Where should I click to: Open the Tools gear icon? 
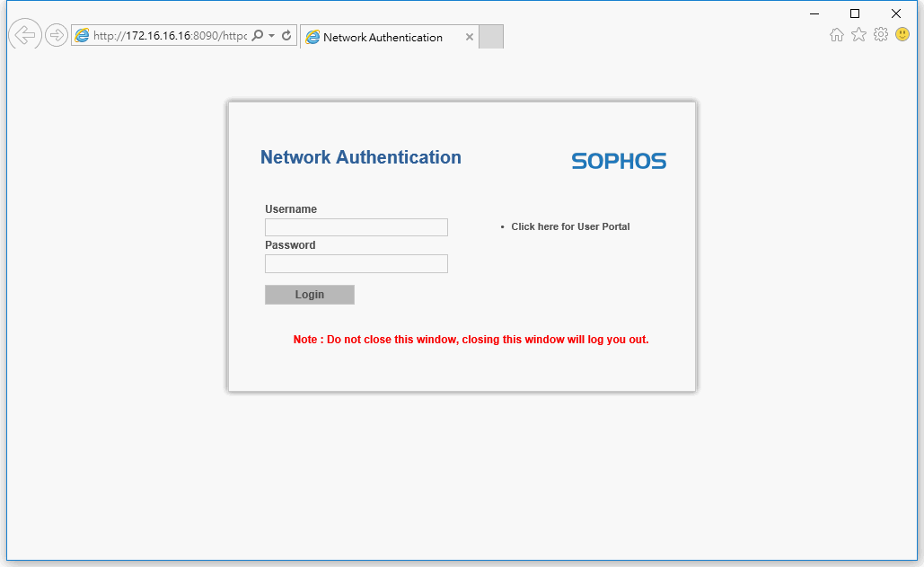tap(880, 34)
